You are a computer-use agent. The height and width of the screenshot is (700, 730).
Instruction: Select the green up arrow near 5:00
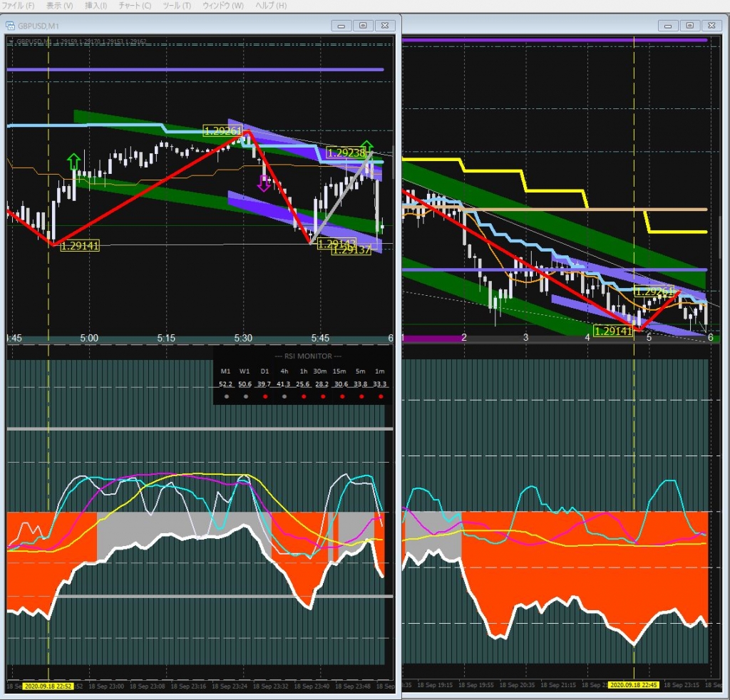tap(73, 162)
